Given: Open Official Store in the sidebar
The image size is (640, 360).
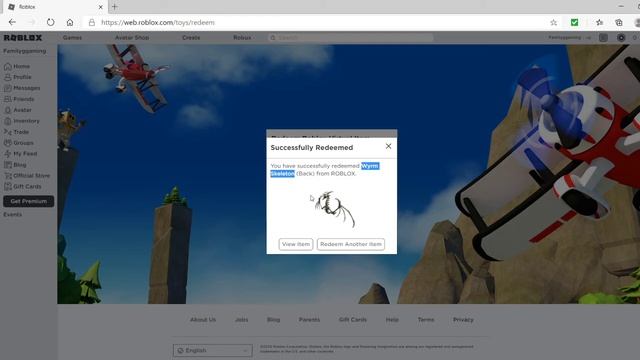Looking at the screenshot, I should 27,176.
